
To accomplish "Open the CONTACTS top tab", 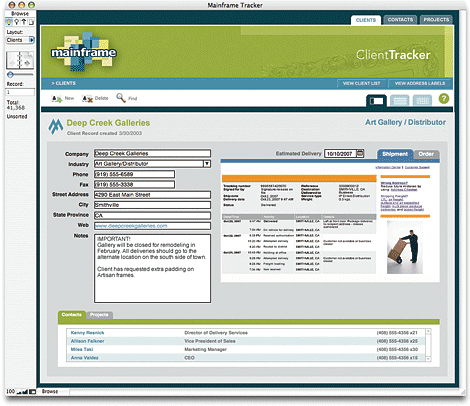I will point(400,20).
